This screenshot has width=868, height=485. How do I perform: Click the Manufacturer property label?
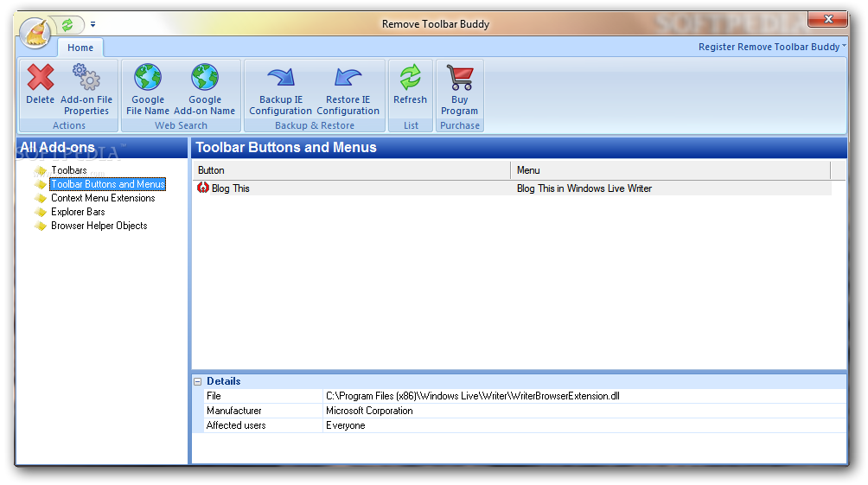coord(233,411)
